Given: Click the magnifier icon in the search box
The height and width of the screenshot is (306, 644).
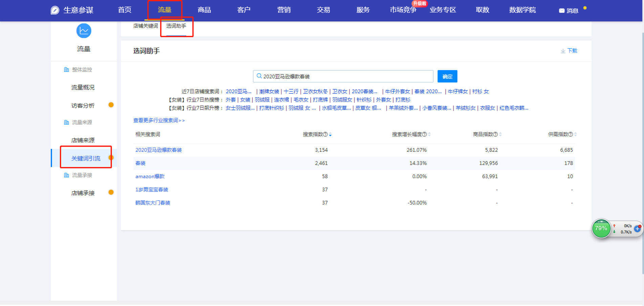Looking at the screenshot, I should click(259, 76).
